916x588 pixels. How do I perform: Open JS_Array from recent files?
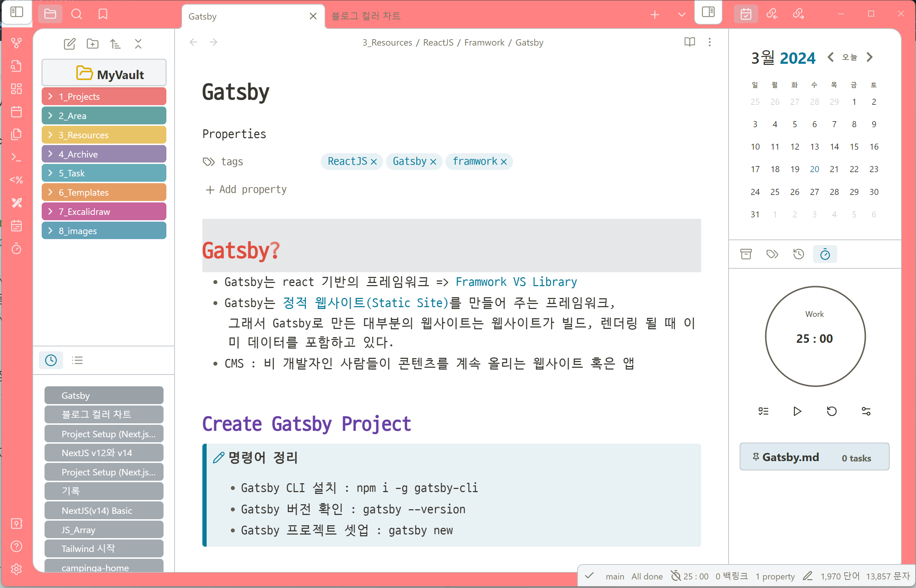104,530
